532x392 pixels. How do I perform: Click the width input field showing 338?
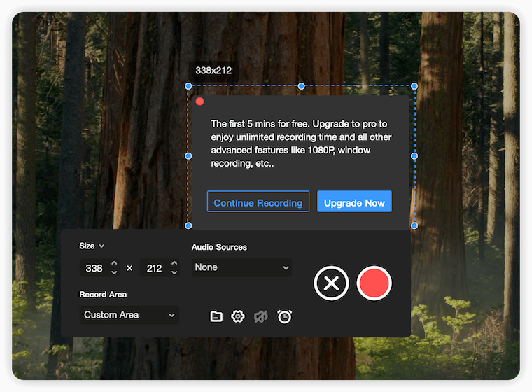(x=94, y=268)
